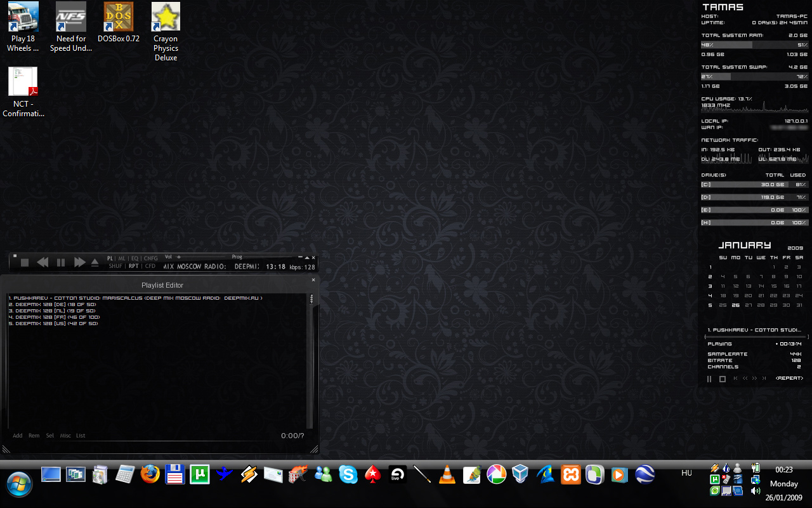Launch Calculator from the taskbar
The image size is (812, 508).
pyautogui.click(x=125, y=474)
